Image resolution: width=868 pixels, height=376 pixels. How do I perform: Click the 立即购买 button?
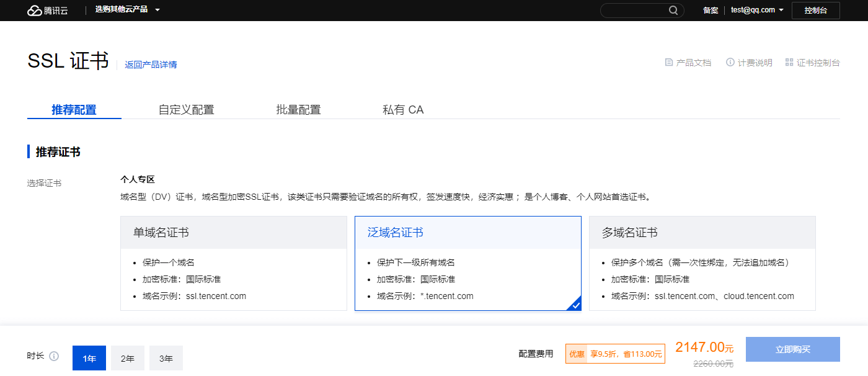[792, 349]
